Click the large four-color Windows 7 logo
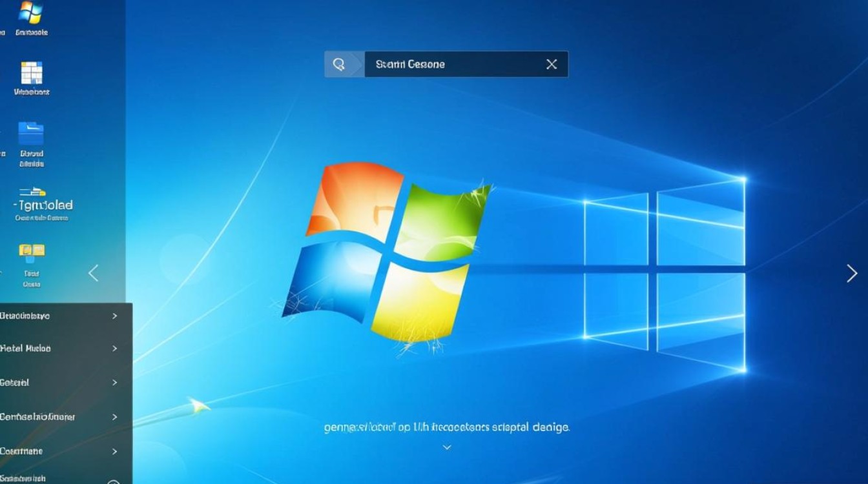868x484 pixels. (387, 255)
